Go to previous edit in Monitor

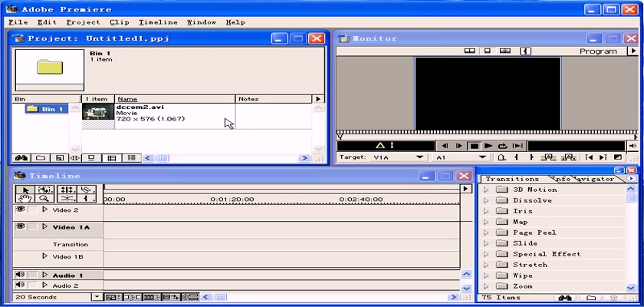pyautogui.click(x=588, y=157)
